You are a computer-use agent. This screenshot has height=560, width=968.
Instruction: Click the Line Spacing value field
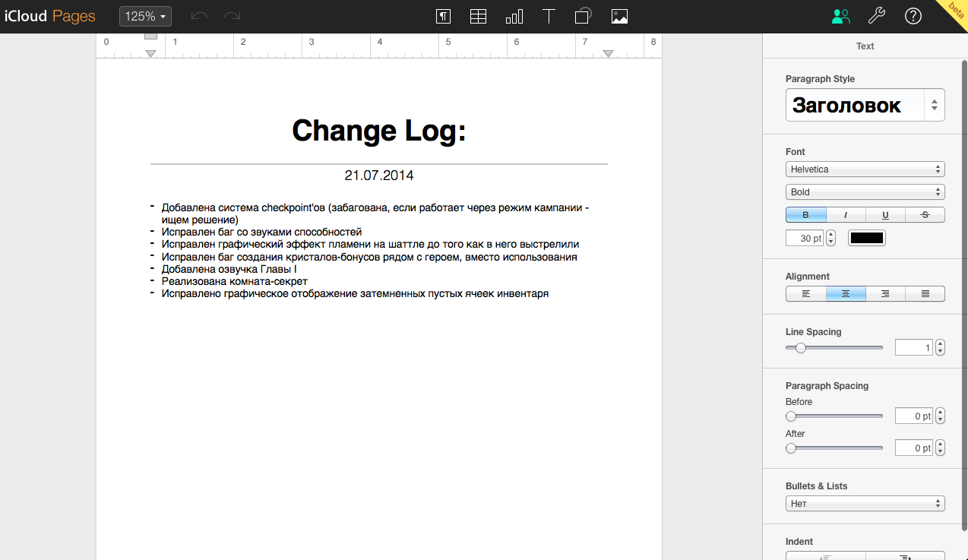pos(914,348)
